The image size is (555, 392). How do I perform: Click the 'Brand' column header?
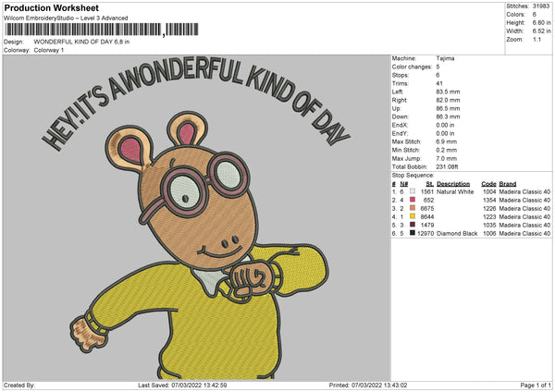click(508, 184)
